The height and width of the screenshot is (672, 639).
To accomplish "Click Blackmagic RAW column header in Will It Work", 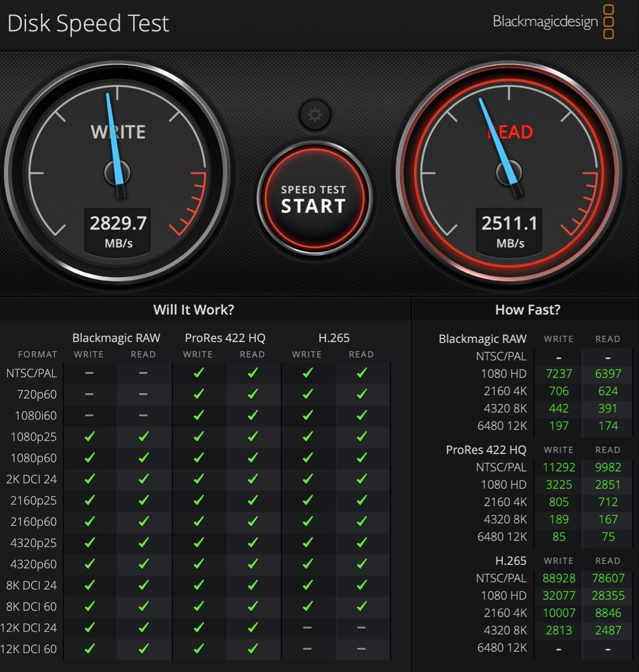I will tap(116, 338).
